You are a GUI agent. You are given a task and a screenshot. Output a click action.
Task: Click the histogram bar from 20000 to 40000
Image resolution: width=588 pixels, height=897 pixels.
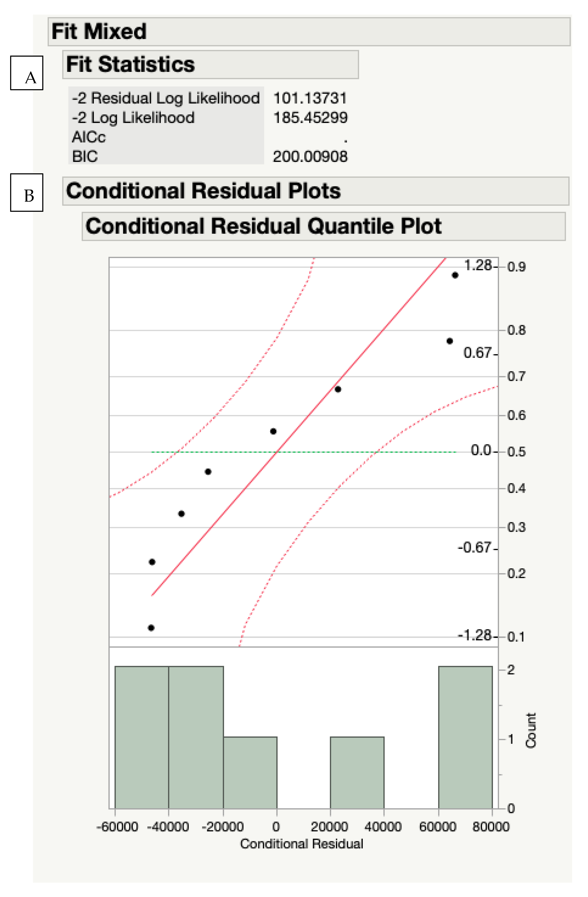357,772
